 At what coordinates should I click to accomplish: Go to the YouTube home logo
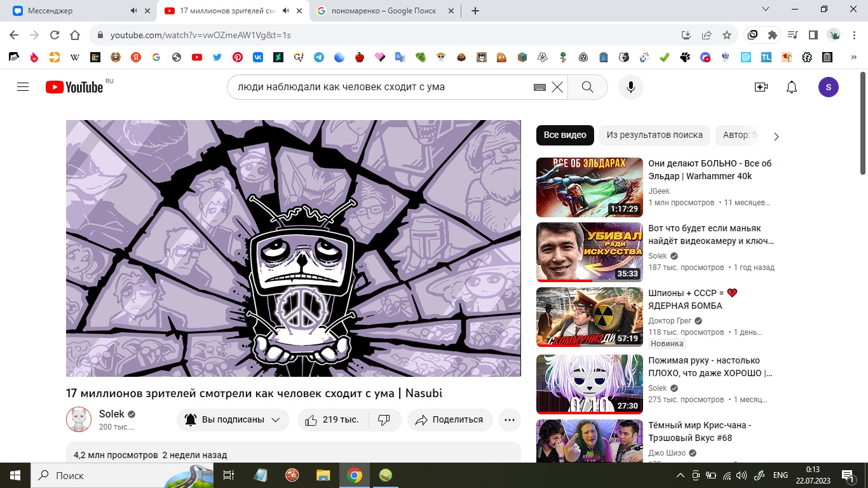pyautogui.click(x=74, y=87)
